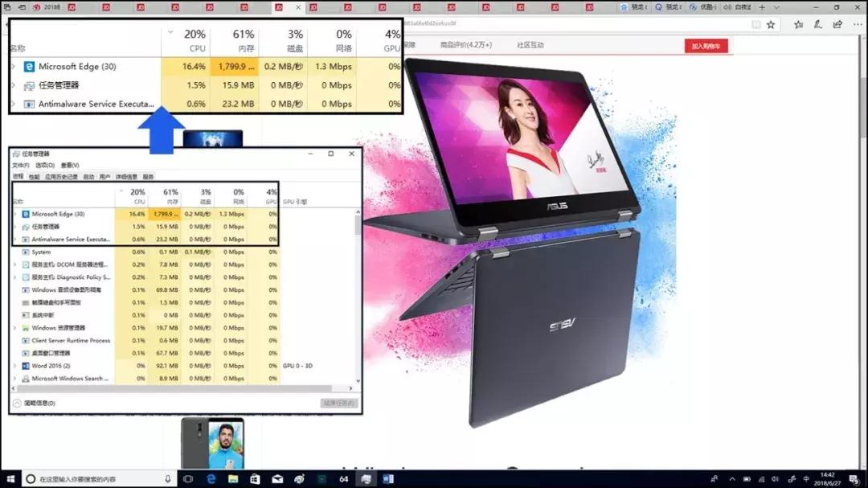868x488 pixels.
Task: Focus the Cortana search box on taskbar
Action: [100, 479]
